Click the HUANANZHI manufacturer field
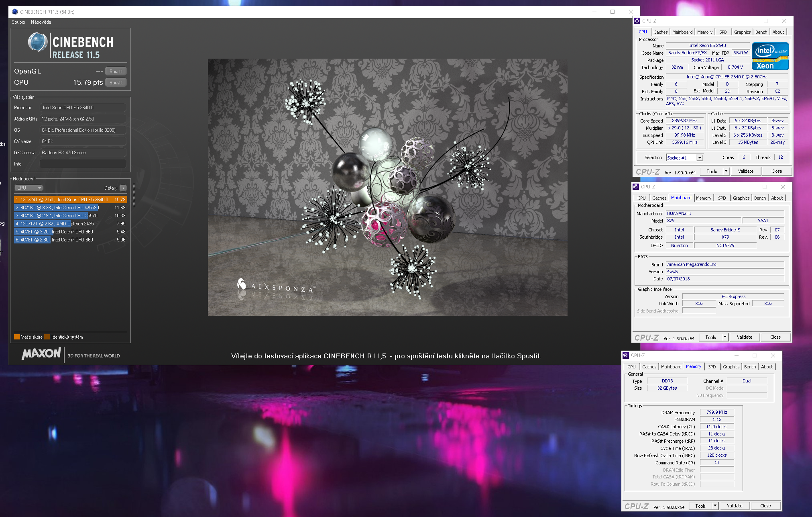Screen dimensions: 812x517 [725, 214]
